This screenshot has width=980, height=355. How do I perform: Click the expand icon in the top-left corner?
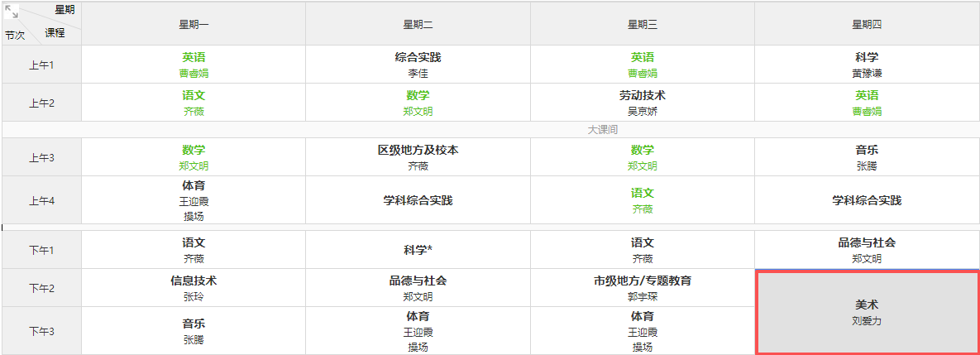point(12,11)
